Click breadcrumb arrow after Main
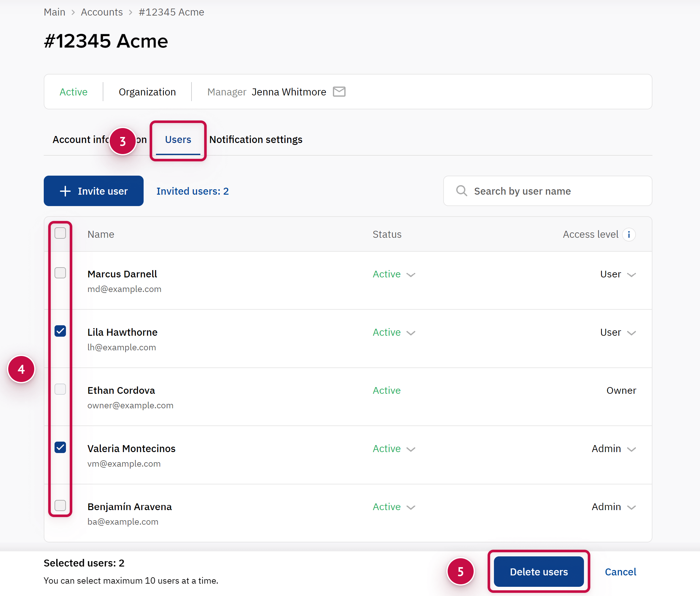 73,12
